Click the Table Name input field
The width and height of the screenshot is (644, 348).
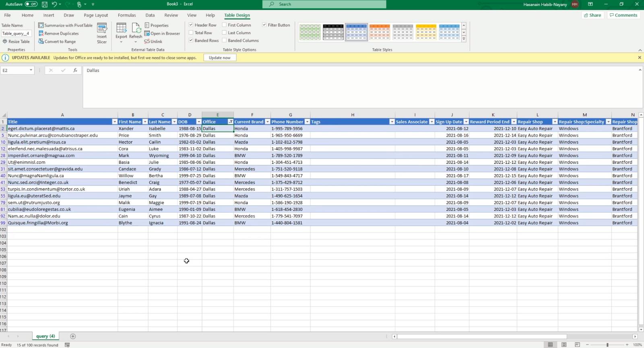17,33
